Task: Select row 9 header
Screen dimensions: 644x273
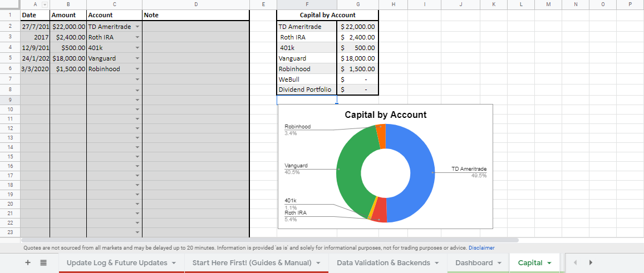Action: (10, 100)
